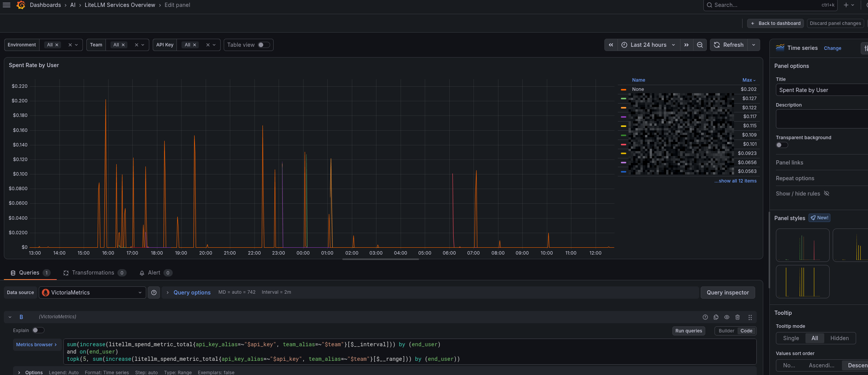Select Hidden tooltip mode
Viewport: 868px width, 375px height.
click(840, 338)
